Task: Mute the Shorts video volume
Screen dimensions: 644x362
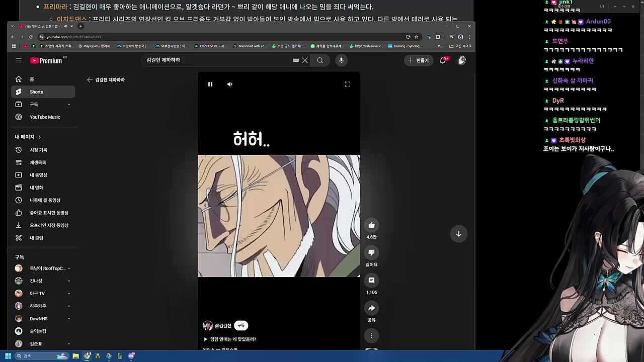Action: tap(230, 84)
